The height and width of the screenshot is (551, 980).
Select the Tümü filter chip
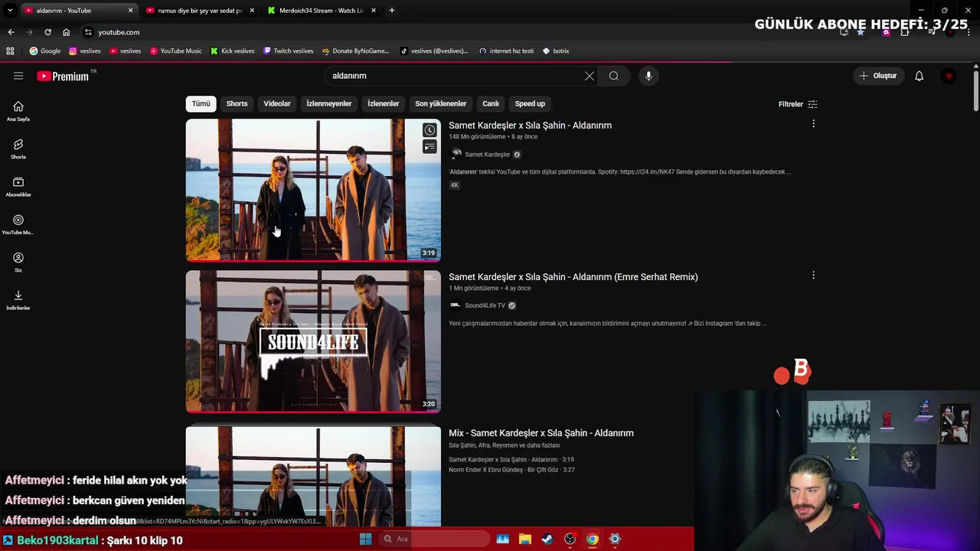[x=201, y=103]
